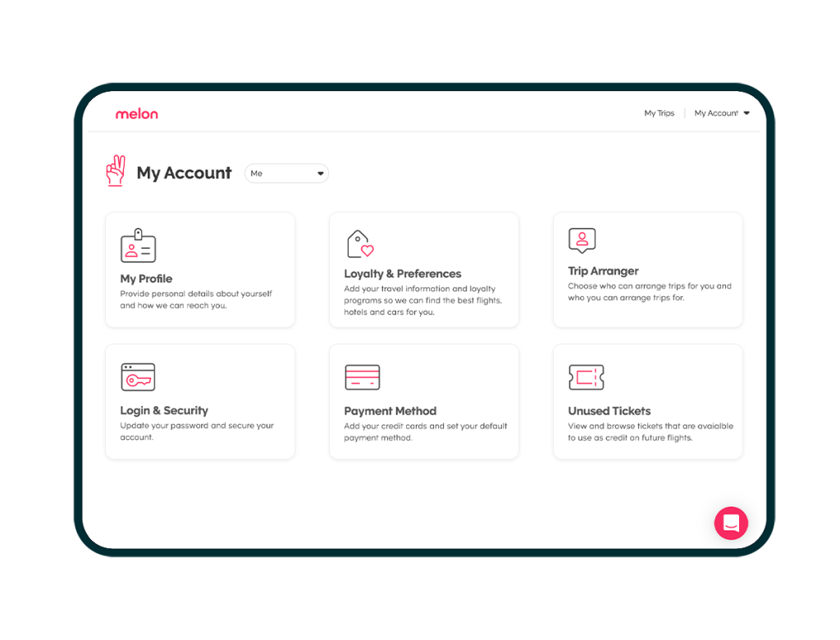Click the Unused Tickets description text
840x640 pixels.
651,432
